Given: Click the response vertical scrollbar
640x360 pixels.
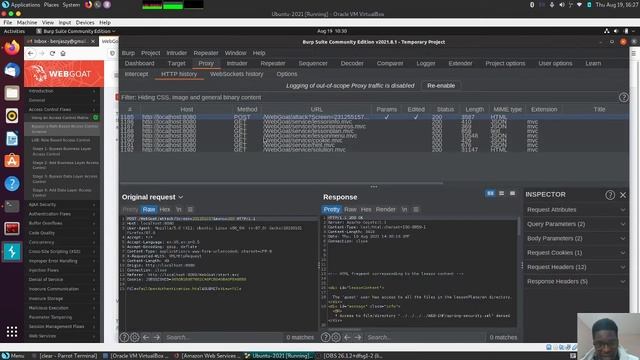Looking at the screenshot, I should (519, 227).
